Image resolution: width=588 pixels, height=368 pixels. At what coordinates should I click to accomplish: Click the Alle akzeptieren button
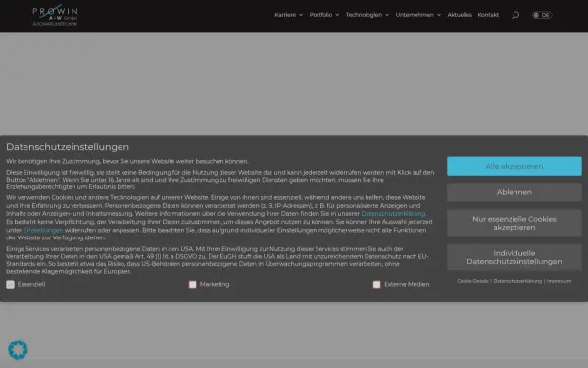[x=514, y=166]
